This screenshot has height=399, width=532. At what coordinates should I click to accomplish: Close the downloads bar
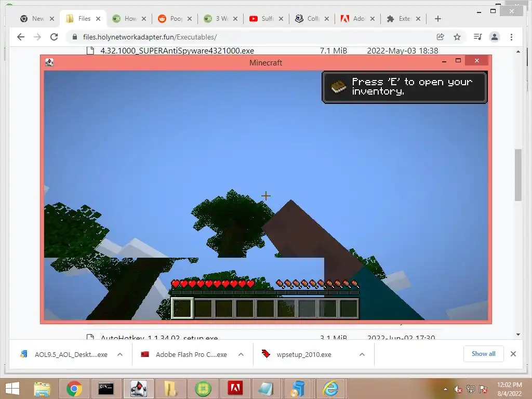pos(513,354)
